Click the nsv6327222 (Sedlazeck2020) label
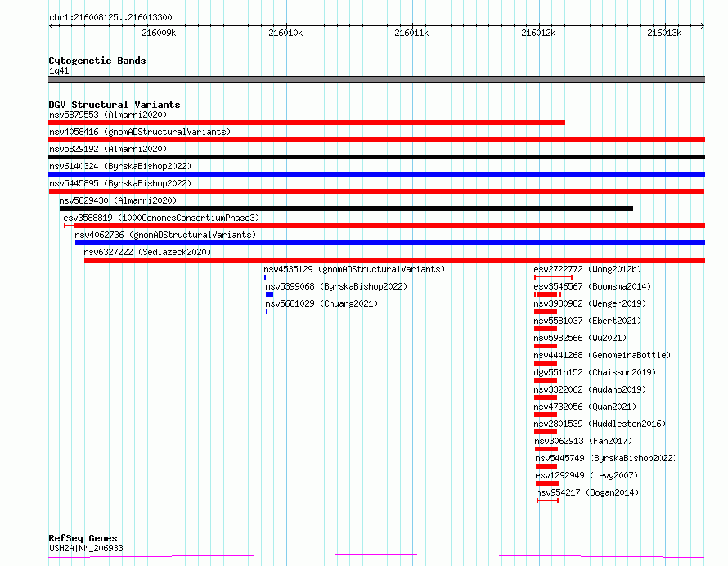 (x=147, y=252)
